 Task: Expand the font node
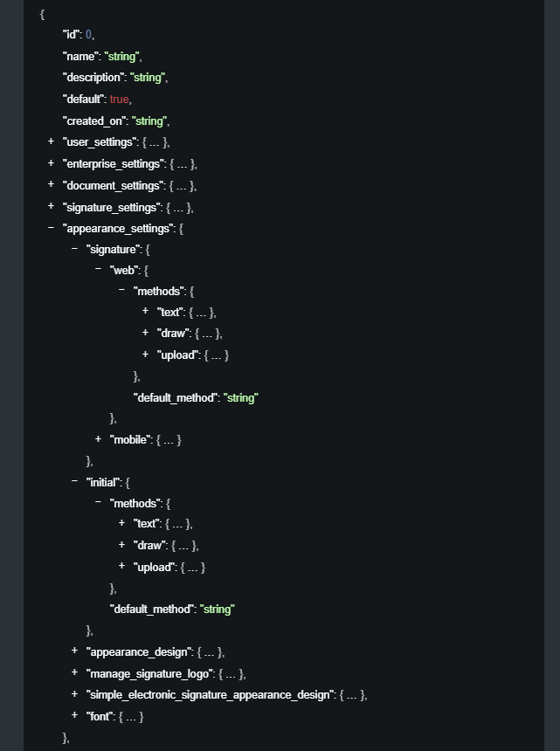(x=74, y=716)
